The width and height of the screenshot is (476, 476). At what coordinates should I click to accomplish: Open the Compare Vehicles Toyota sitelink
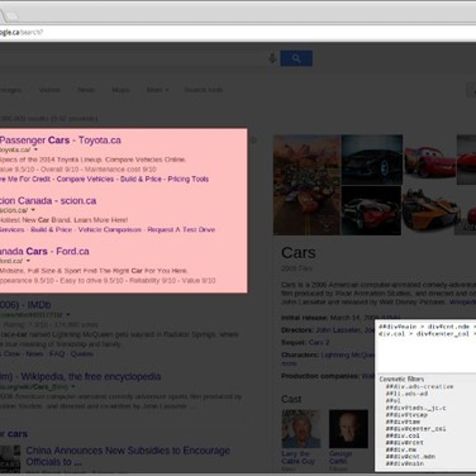[x=85, y=179]
